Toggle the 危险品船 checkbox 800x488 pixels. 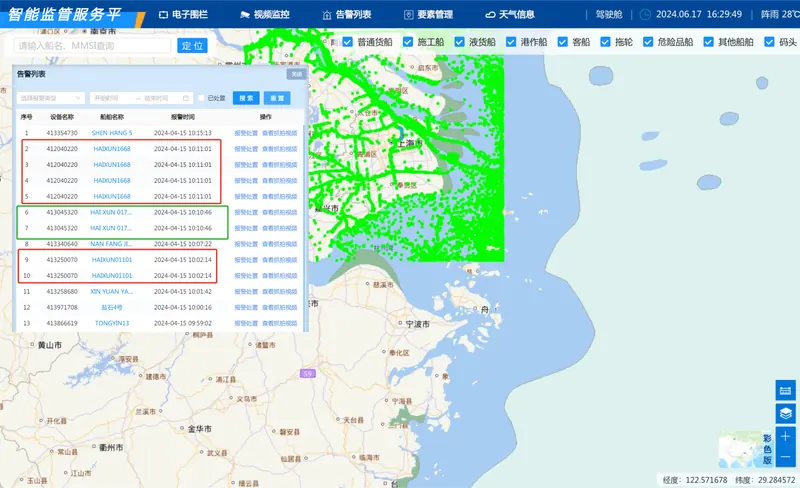click(648, 42)
